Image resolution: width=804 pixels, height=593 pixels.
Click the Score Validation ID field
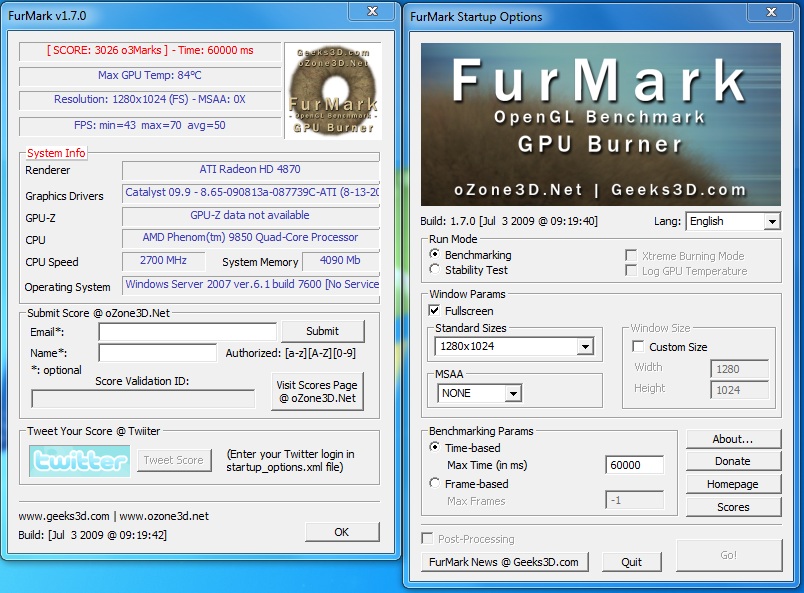click(143, 399)
